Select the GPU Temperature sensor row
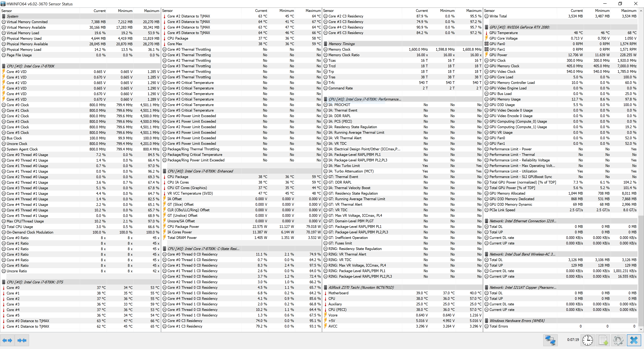644x349 pixels. (x=503, y=33)
